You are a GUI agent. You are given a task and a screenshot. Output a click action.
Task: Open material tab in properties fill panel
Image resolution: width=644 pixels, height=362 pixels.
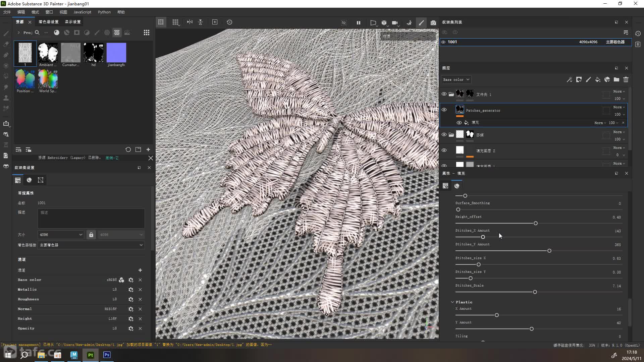(457, 186)
